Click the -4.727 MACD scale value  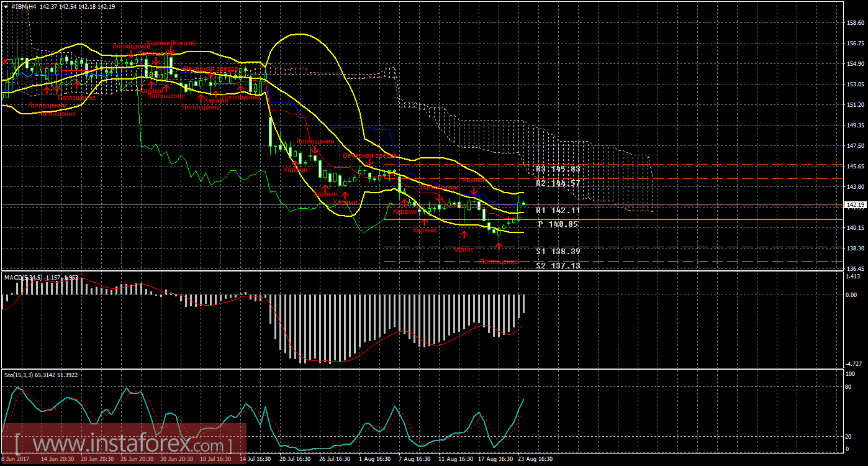coord(854,363)
